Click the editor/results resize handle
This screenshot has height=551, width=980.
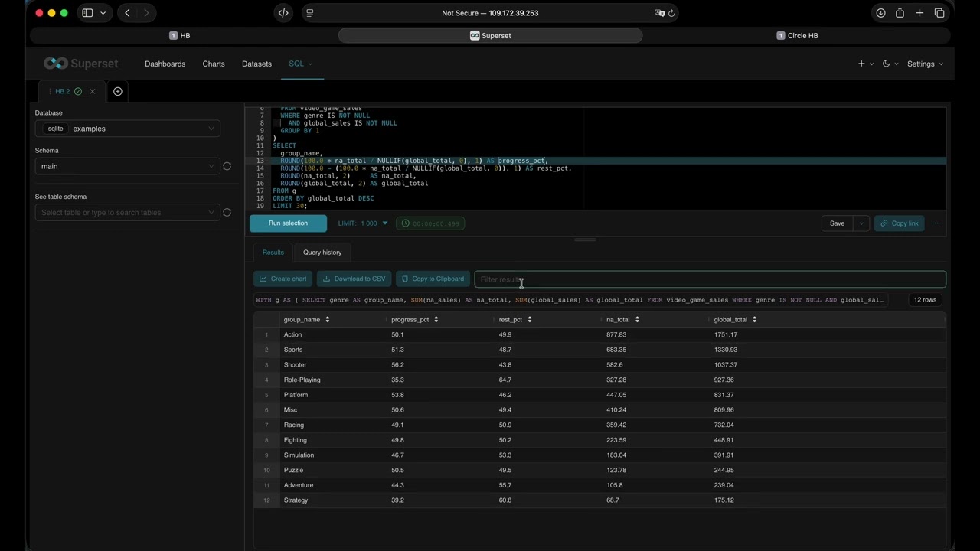[x=585, y=240]
